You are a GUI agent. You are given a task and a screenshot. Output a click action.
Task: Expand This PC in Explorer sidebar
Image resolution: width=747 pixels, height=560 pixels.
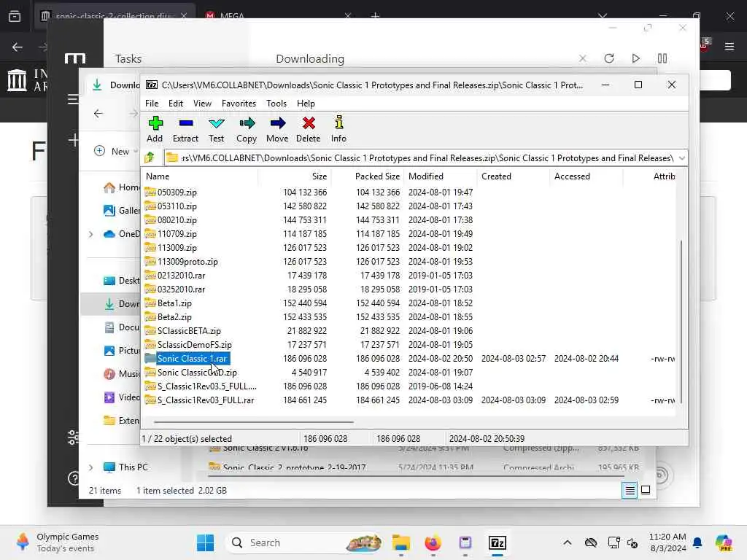[91, 467]
